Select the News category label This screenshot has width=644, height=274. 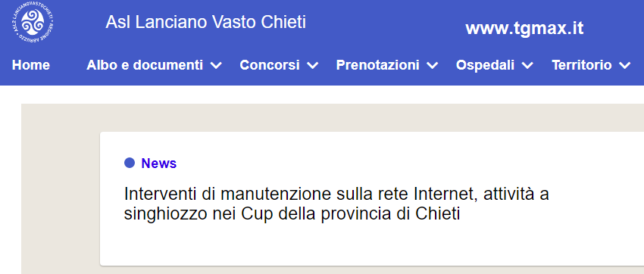(159, 163)
